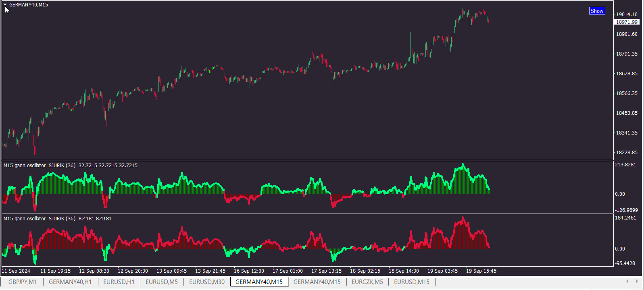Click the 18 Sep 14:30 time label
The image size is (644, 290).
tap(404, 271)
